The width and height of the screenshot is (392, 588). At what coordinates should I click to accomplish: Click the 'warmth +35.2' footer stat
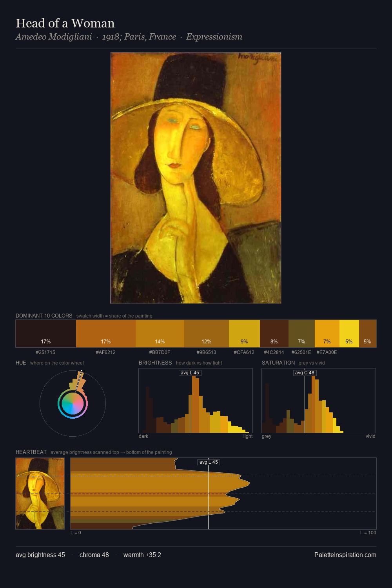[x=142, y=555]
